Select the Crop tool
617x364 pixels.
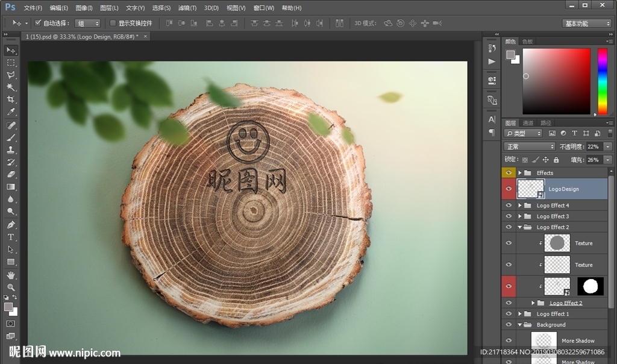tap(11, 99)
